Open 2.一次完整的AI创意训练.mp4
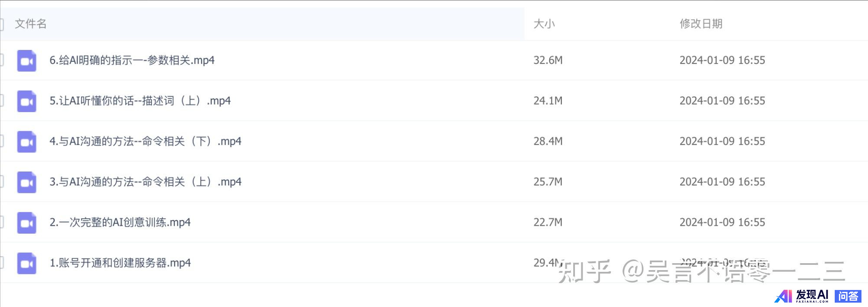The image size is (868, 307). tap(120, 222)
